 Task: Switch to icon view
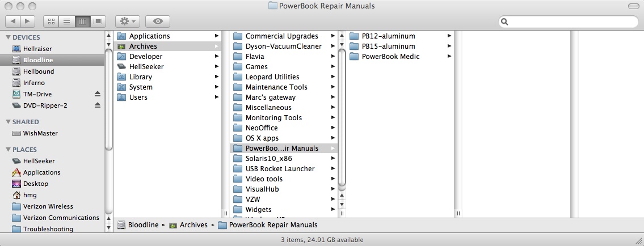(51, 22)
